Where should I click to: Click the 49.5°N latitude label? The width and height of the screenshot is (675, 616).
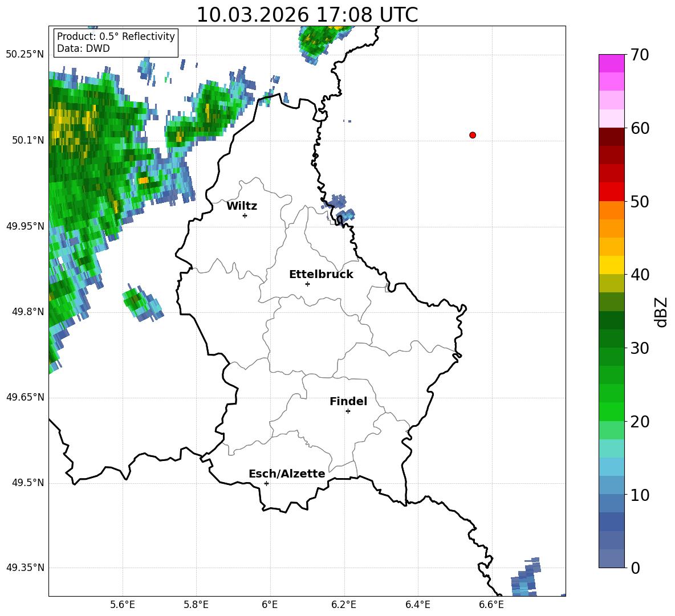[x=28, y=483]
